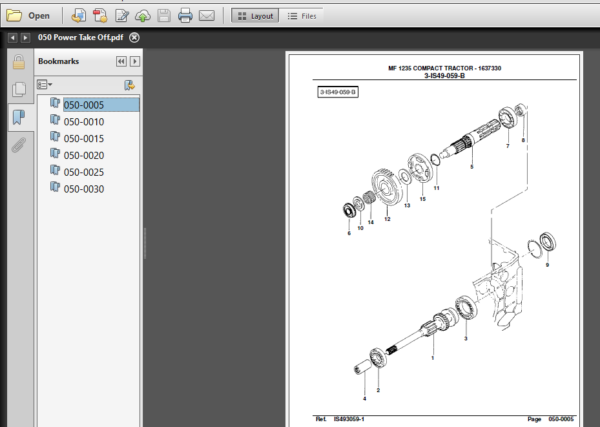This screenshot has width=600, height=427.
Task: Click the Combine files into PDF icon
Action: click(x=100, y=16)
